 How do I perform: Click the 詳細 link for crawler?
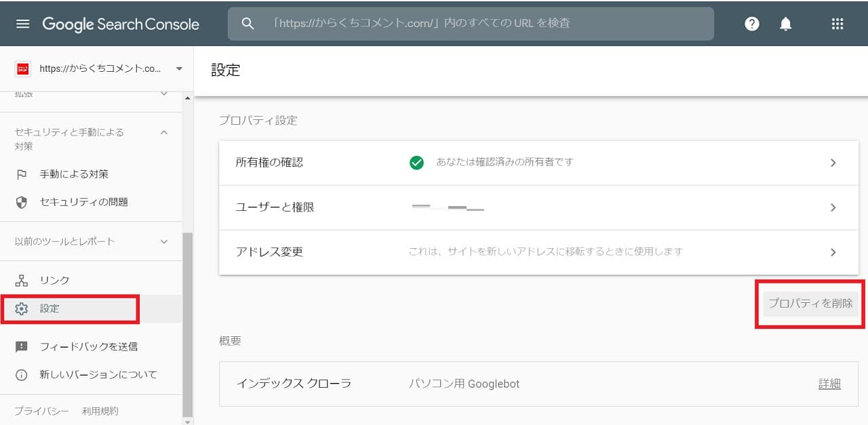click(829, 384)
